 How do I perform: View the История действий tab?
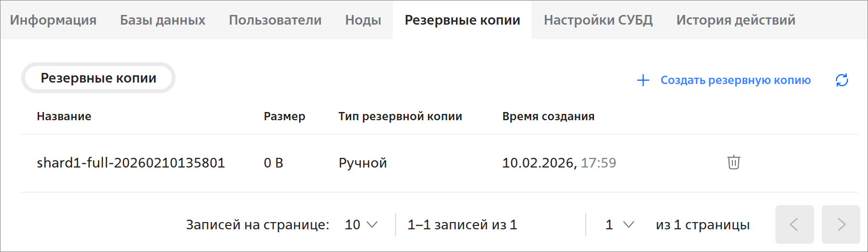735,20
